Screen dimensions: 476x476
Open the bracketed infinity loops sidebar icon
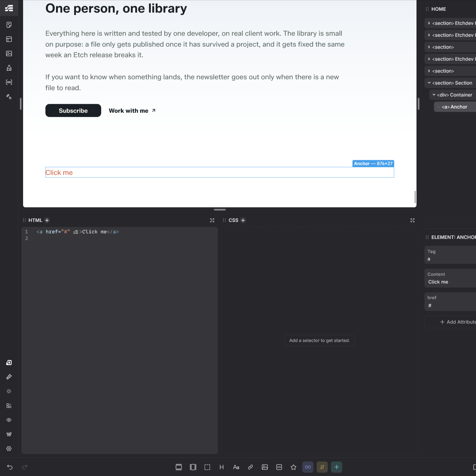click(x=9, y=82)
